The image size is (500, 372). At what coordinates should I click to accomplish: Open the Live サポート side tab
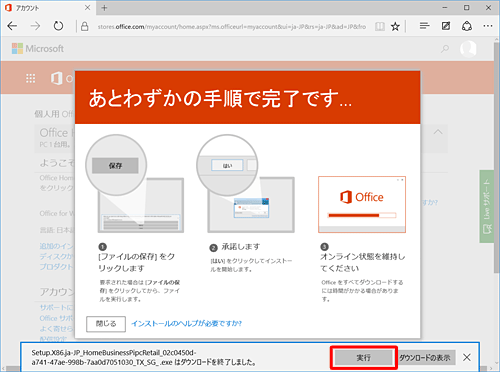click(x=487, y=206)
